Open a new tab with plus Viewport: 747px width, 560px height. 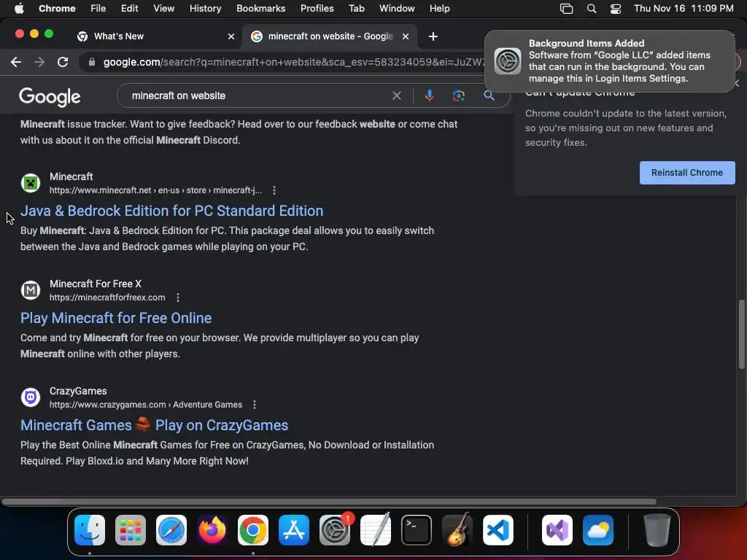[x=433, y=36]
